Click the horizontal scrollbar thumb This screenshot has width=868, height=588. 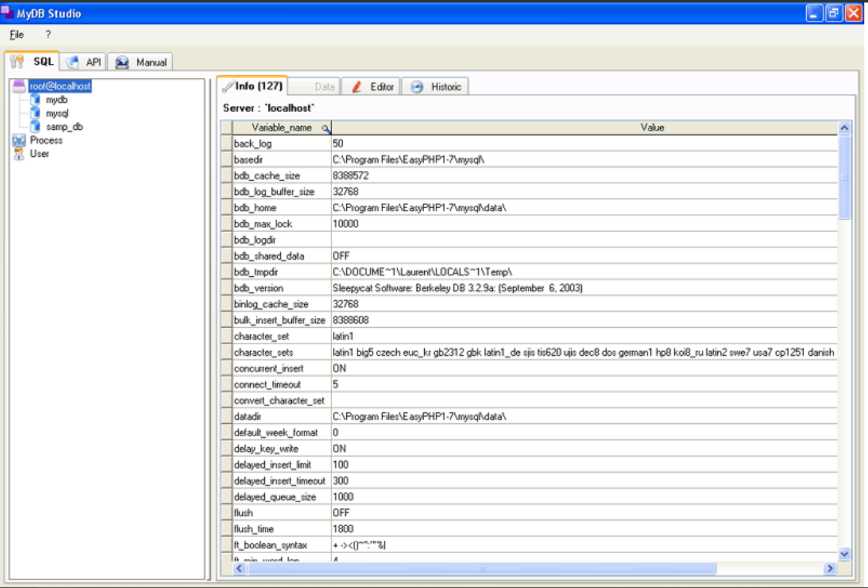[481, 568]
